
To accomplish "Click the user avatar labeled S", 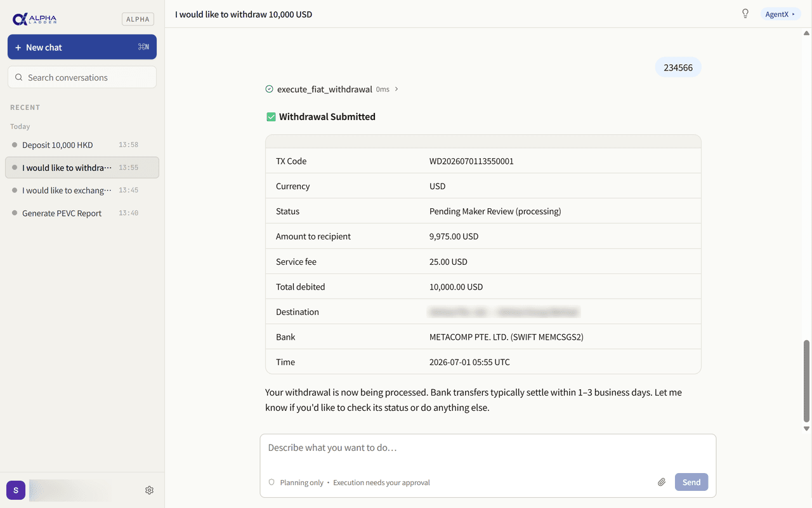I will click(x=16, y=490).
